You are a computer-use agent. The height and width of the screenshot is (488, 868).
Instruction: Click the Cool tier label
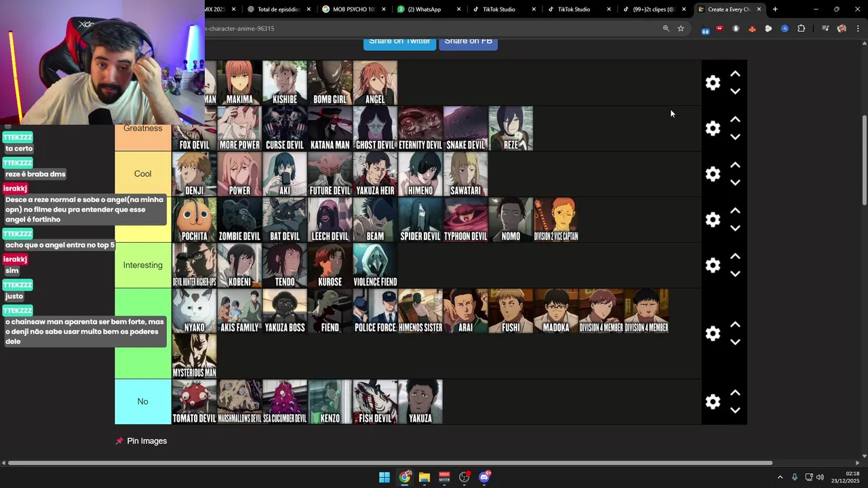(142, 174)
